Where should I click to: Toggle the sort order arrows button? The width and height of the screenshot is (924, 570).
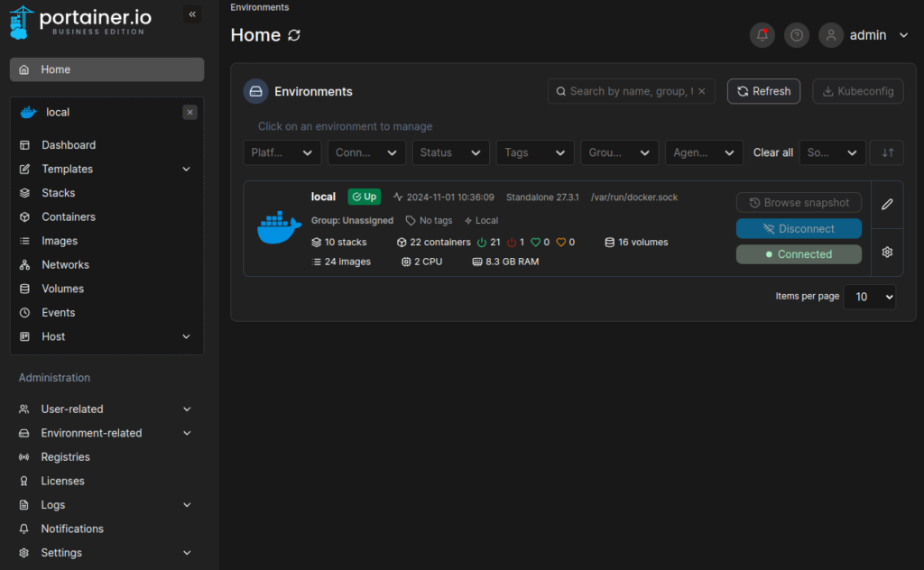[888, 152]
